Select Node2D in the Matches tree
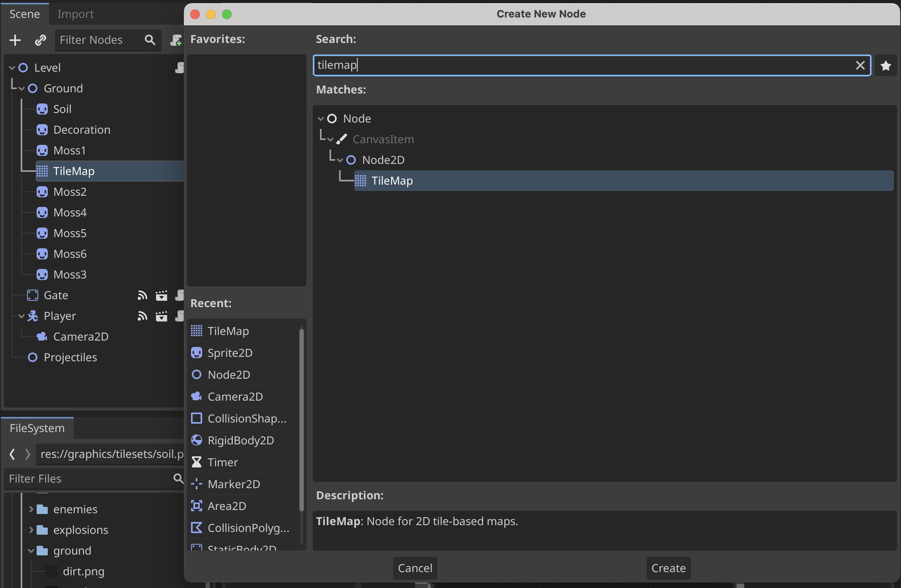The image size is (901, 588). coord(383,160)
